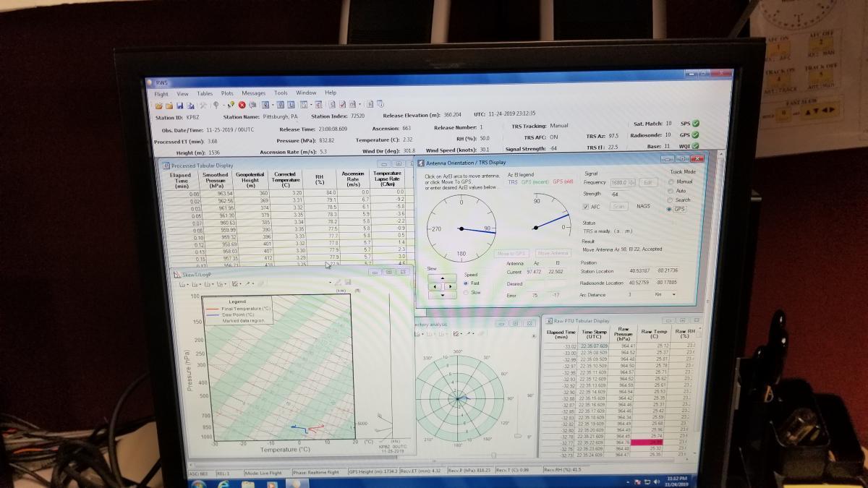868x488 pixels.
Task: Click the red abort flight icon
Action: 242,106
